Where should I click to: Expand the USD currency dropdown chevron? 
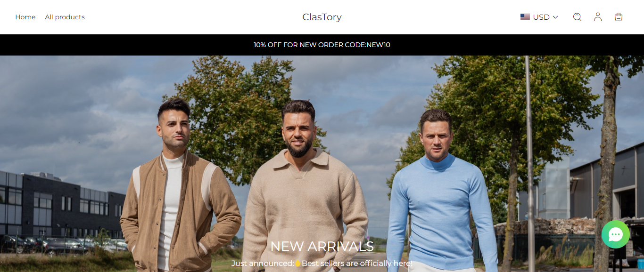555,17
